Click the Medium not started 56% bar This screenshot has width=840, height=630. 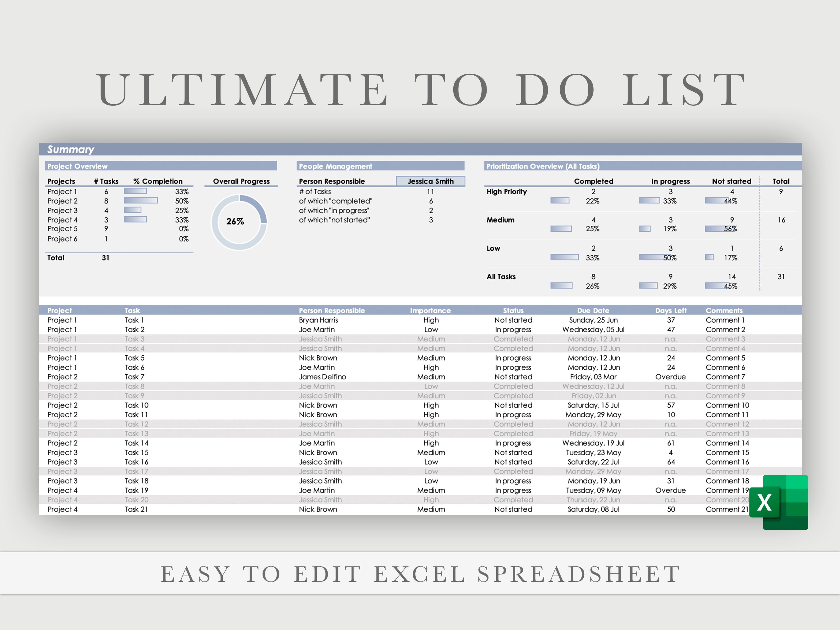719,229
